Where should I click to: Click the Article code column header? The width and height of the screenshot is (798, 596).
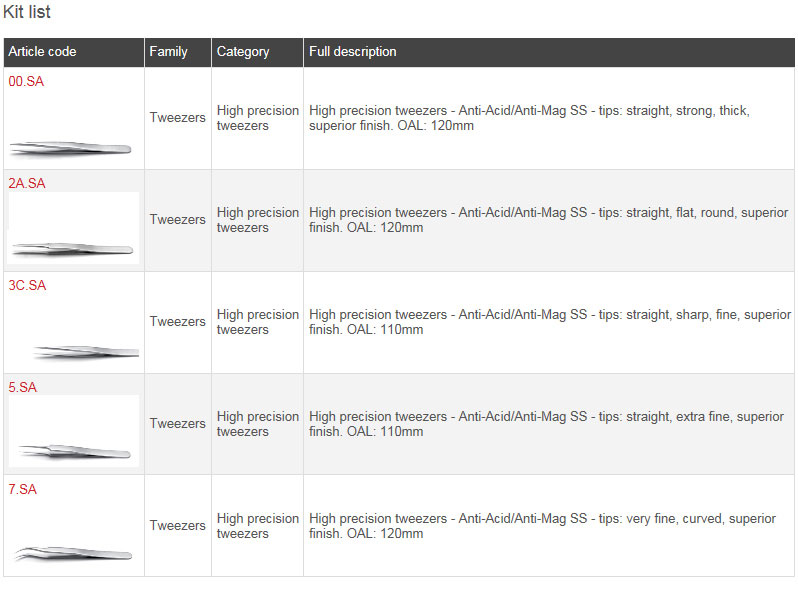click(74, 52)
